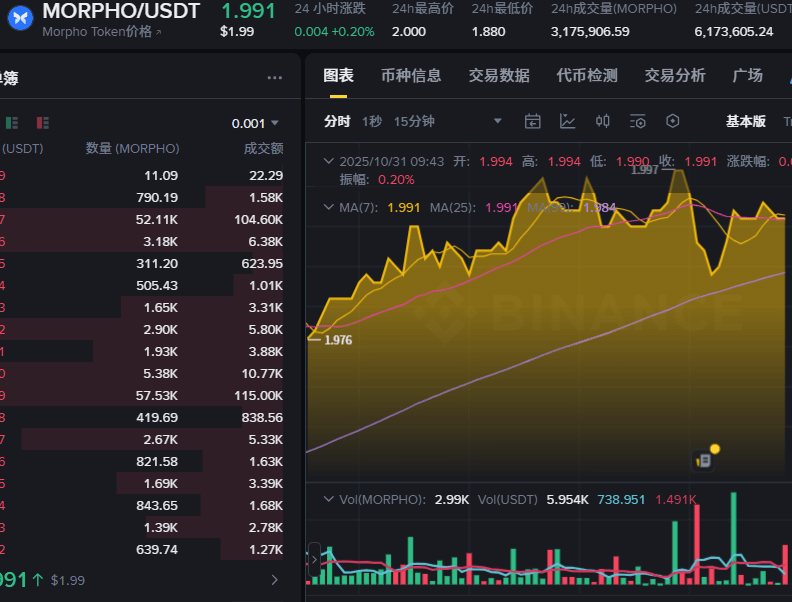Open the order book more-options ellipsis menu

coord(275,78)
